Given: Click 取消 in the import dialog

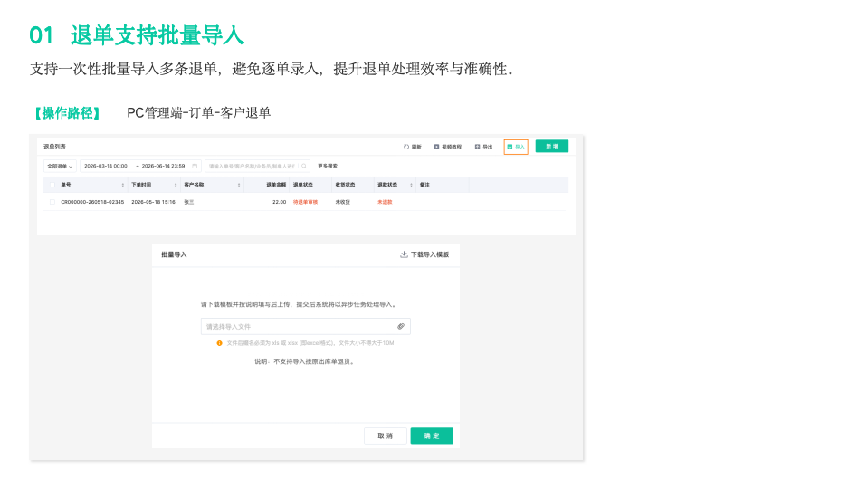Looking at the screenshot, I should click(386, 436).
